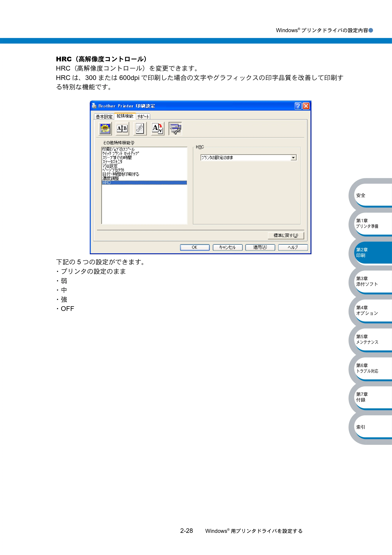Viewport: 392px width, 555px height.
Task: Select the page setting A icon
Action: click(x=158, y=129)
